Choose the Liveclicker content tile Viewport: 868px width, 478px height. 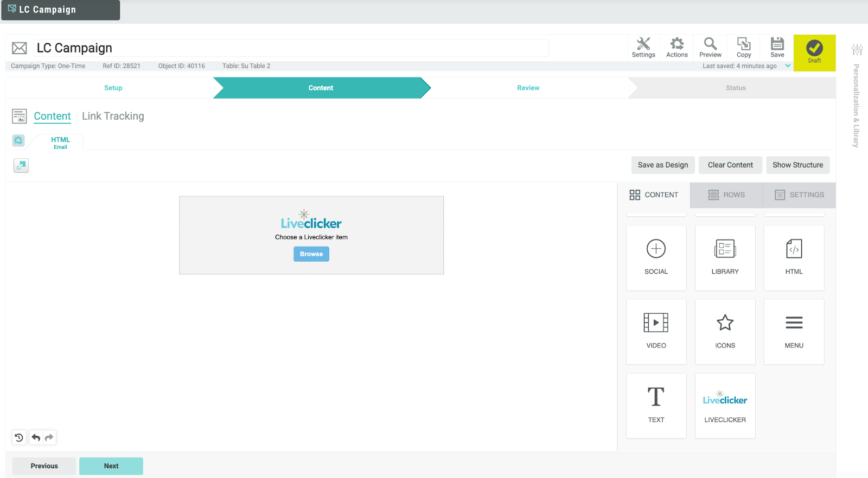[725, 405]
